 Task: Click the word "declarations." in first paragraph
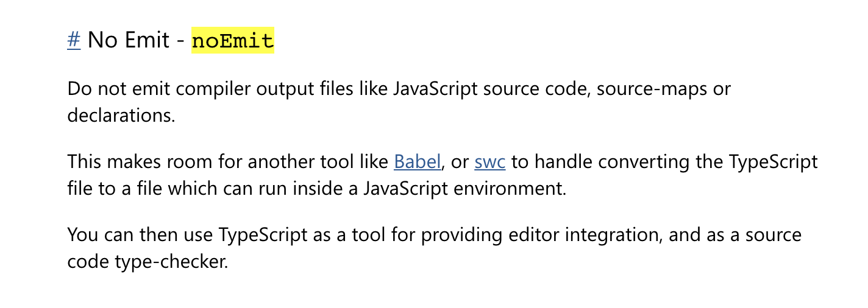coord(121,115)
